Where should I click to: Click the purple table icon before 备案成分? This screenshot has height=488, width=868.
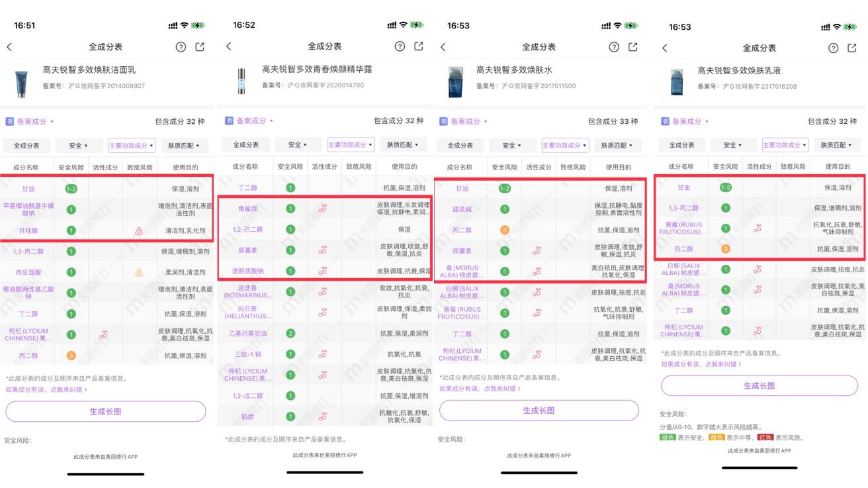[9, 122]
